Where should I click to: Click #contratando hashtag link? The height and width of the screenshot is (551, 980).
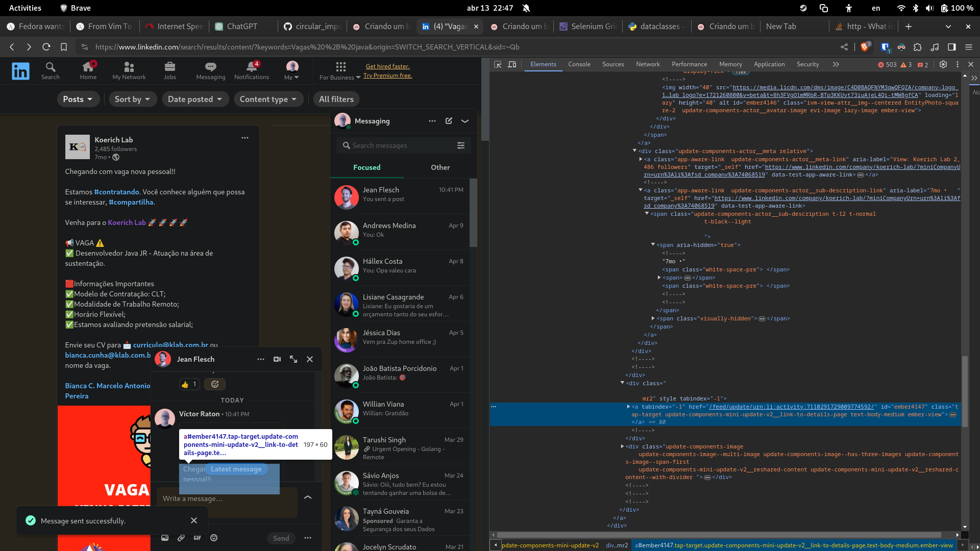point(116,192)
